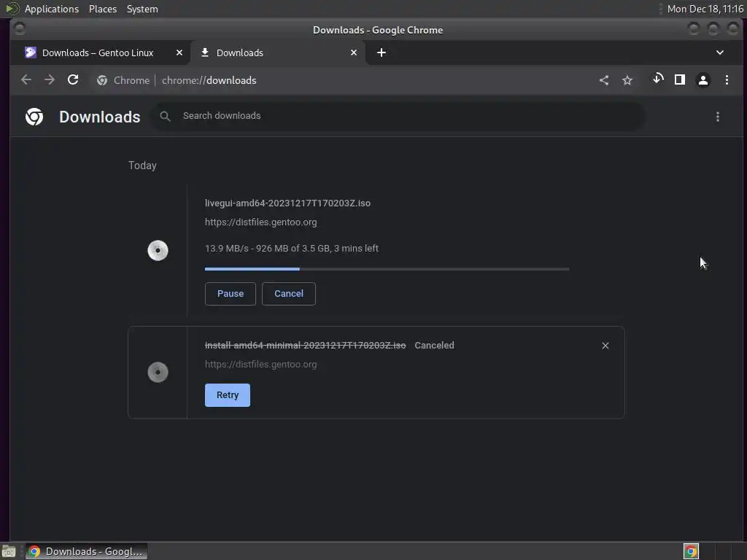
Task: Click the Downloads - Google Chrome taskbar button
Action: 86,551
